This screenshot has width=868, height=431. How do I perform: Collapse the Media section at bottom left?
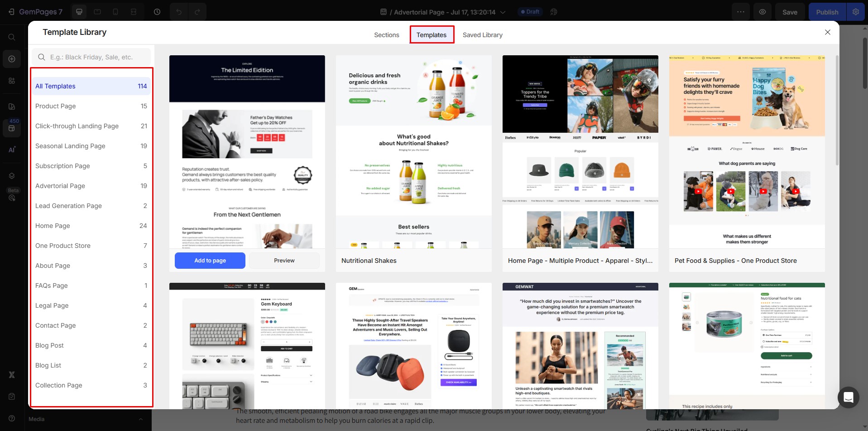point(140,419)
